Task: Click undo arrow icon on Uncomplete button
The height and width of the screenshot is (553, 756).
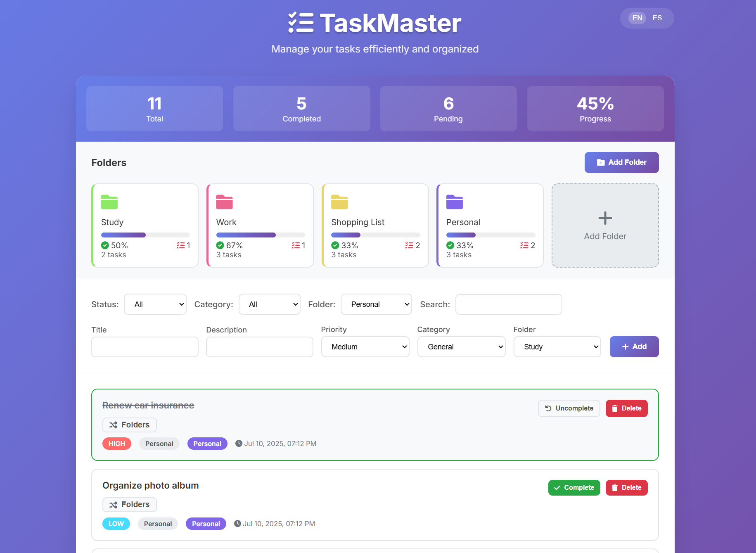Action: [x=548, y=408]
